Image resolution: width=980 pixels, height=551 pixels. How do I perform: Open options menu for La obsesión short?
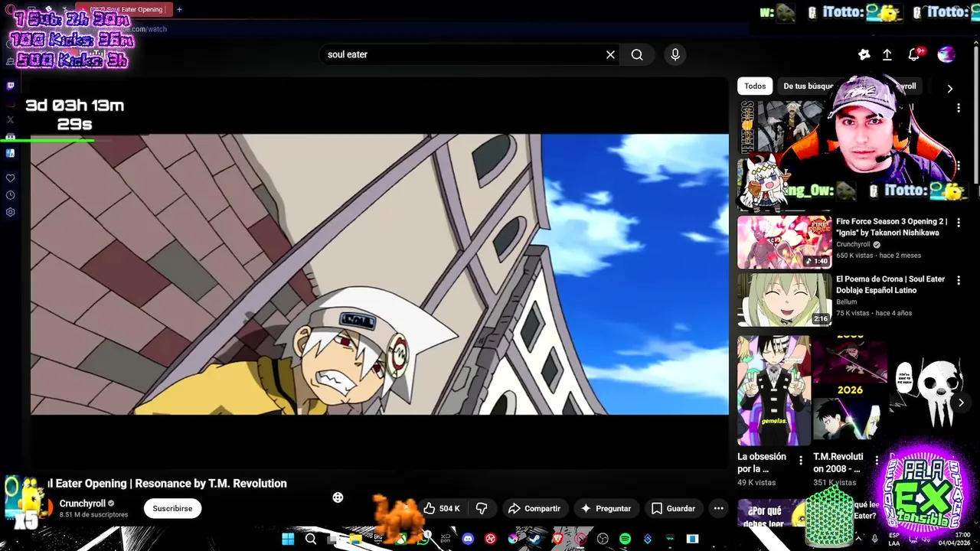(801, 461)
